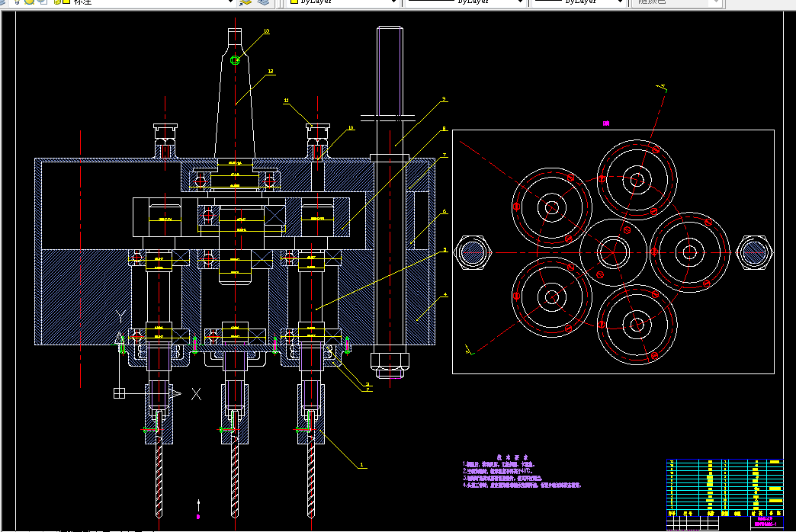The image size is (796, 532).
Task: Open the color control ByLayer dropdown
Action: click(x=343, y=2)
